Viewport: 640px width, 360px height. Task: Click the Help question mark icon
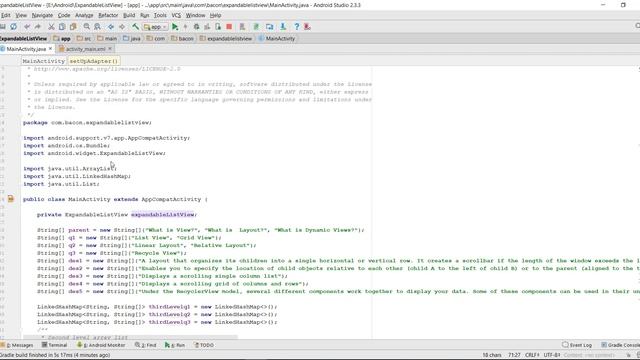click(297, 27)
